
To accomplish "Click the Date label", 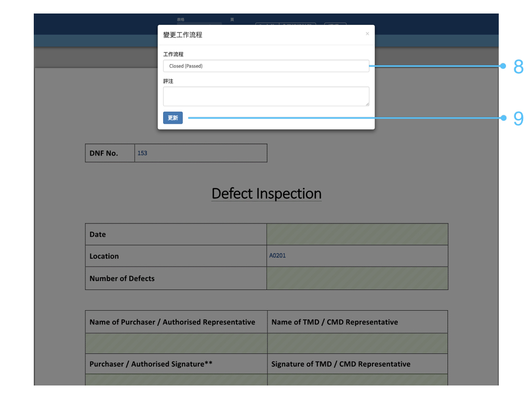I will click(x=98, y=234).
